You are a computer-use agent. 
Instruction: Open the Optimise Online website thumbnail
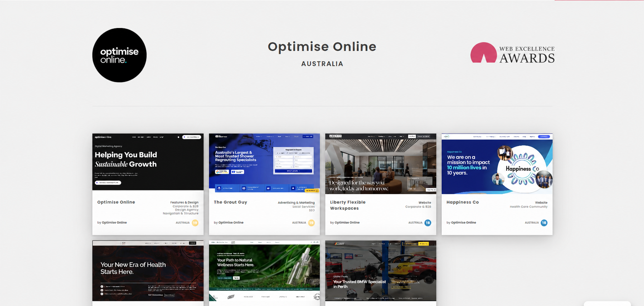coord(148,162)
